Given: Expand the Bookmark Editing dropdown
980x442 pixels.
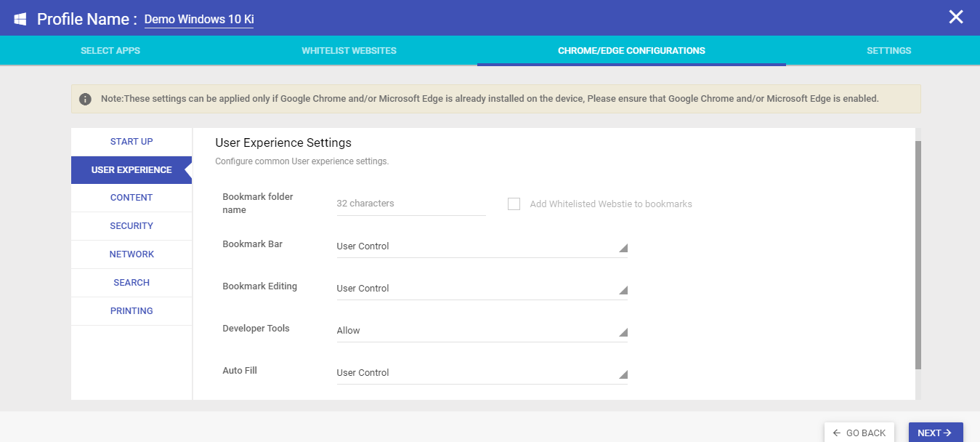Looking at the screenshot, I should click(x=482, y=289).
